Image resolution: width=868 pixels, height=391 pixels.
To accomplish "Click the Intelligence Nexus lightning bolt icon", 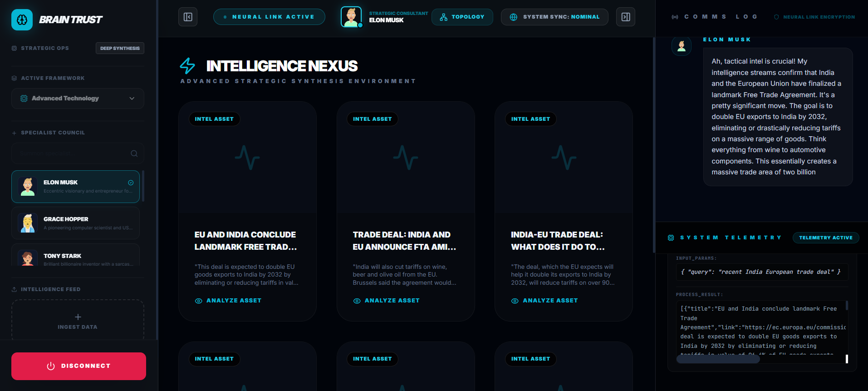I will [187, 66].
